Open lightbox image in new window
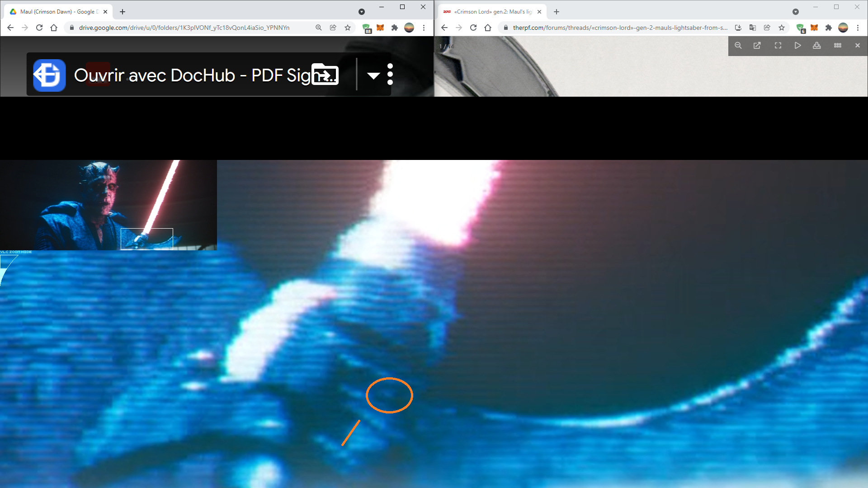Viewport: 868px width, 488px height. (x=757, y=46)
